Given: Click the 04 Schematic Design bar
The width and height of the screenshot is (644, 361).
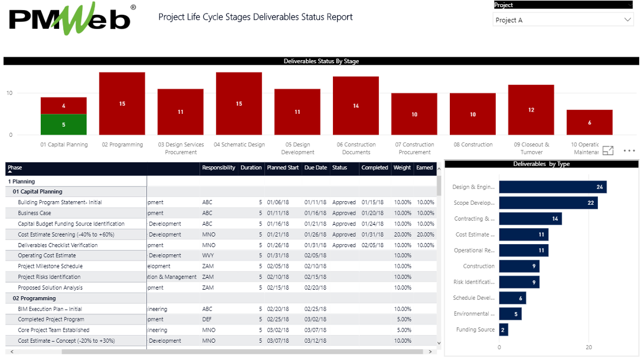Looking at the screenshot, I should [239, 103].
